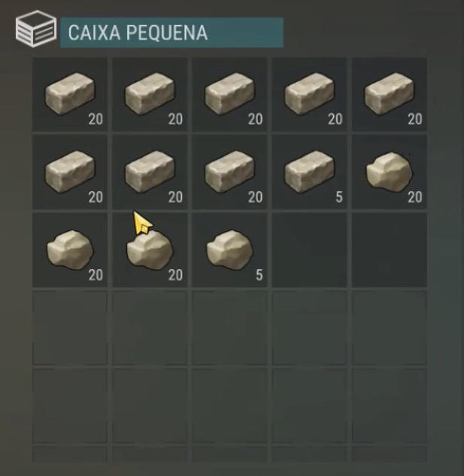This screenshot has width=464, height=476.
Task: Select limestone stack next to 5-brick stack
Action: click(x=390, y=172)
